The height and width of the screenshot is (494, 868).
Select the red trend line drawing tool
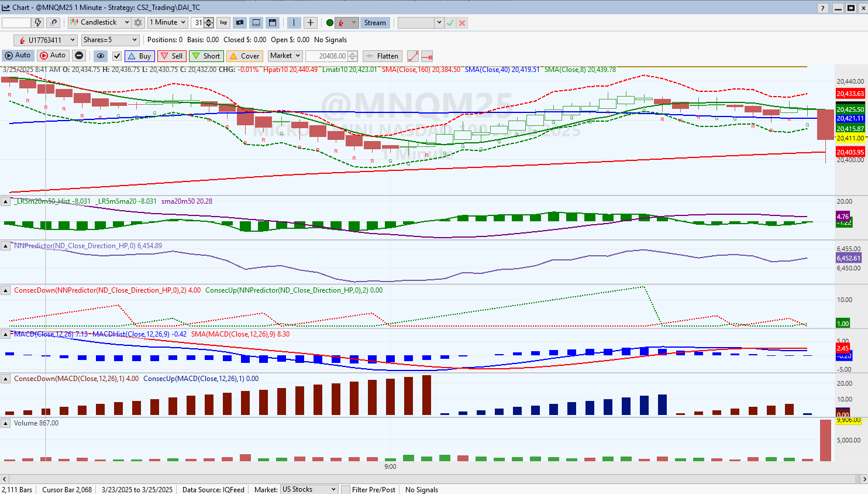[413, 56]
